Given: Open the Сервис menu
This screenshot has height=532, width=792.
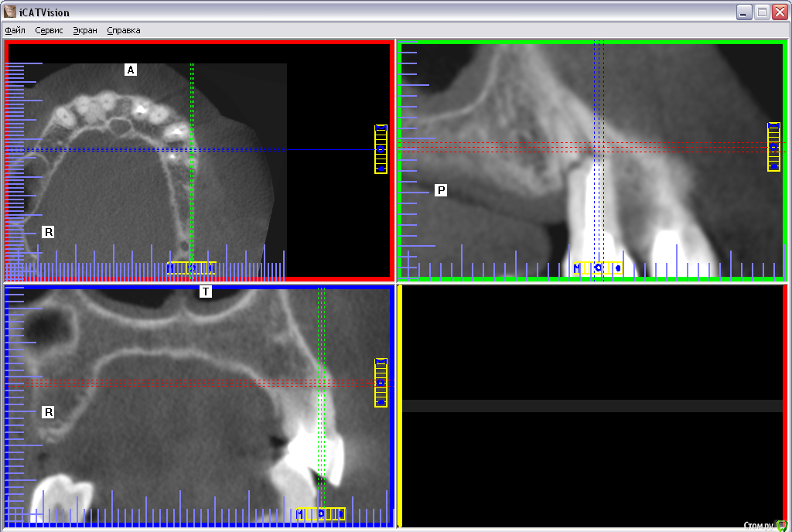Looking at the screenshot, I should (49, 30).
